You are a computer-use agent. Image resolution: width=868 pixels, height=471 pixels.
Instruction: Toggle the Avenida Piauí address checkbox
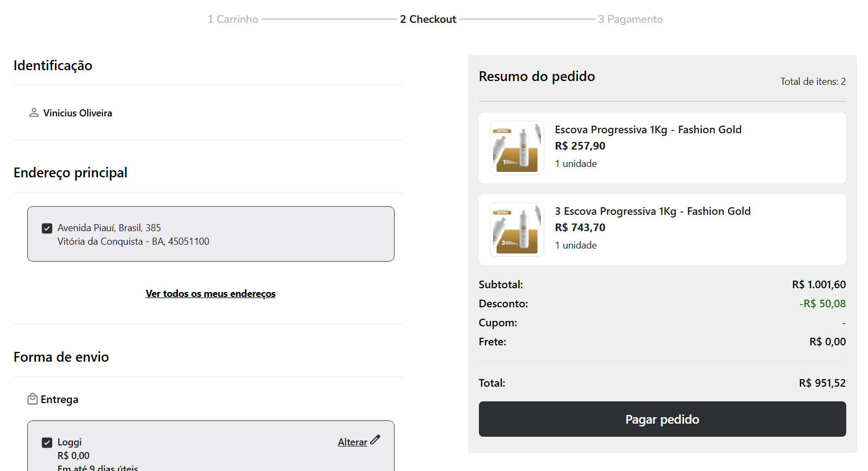47,228
